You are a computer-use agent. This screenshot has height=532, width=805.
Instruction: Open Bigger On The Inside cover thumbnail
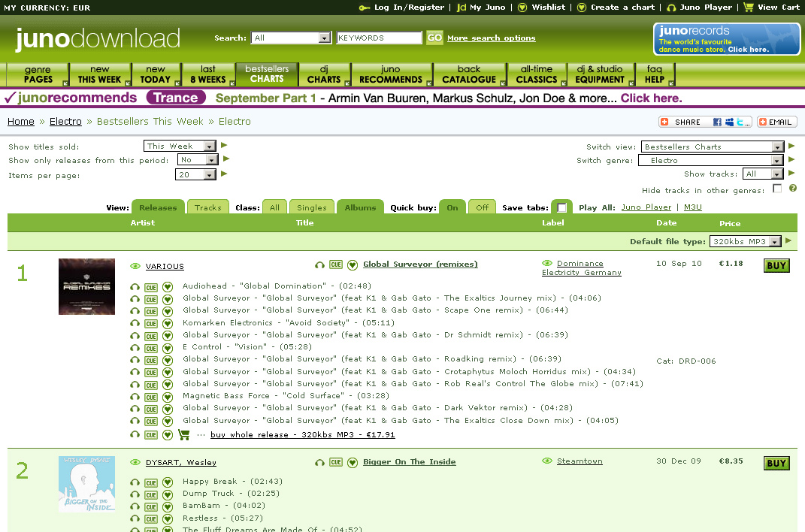[86, 484]
